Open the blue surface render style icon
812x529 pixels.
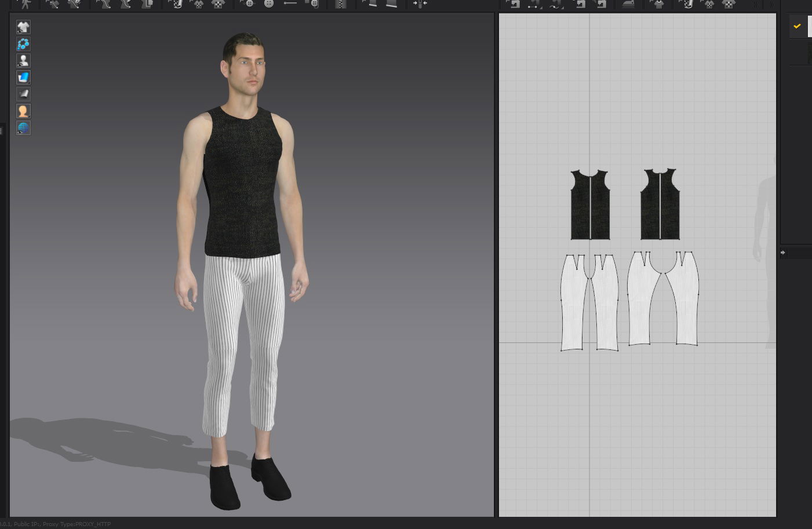[x=23, y=77]
